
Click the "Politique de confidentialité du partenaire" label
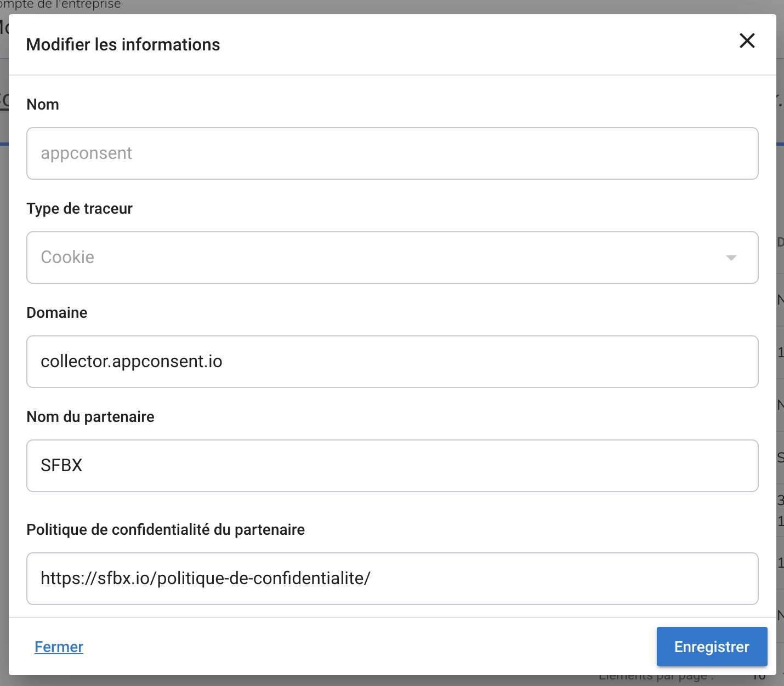(166, 530)
